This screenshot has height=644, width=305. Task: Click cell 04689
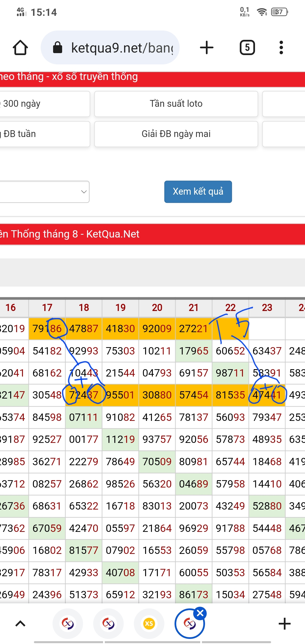pyautogui.click(x=193, y=484)
